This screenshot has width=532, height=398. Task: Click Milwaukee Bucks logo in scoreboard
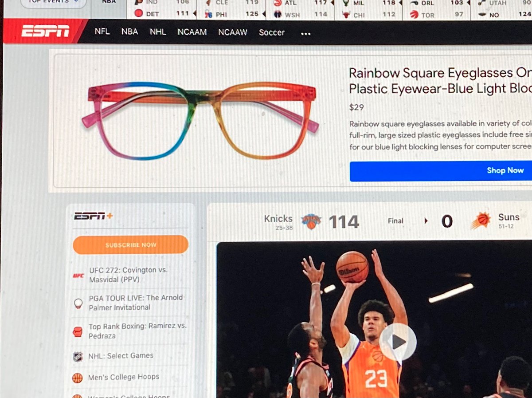point(346,3)
